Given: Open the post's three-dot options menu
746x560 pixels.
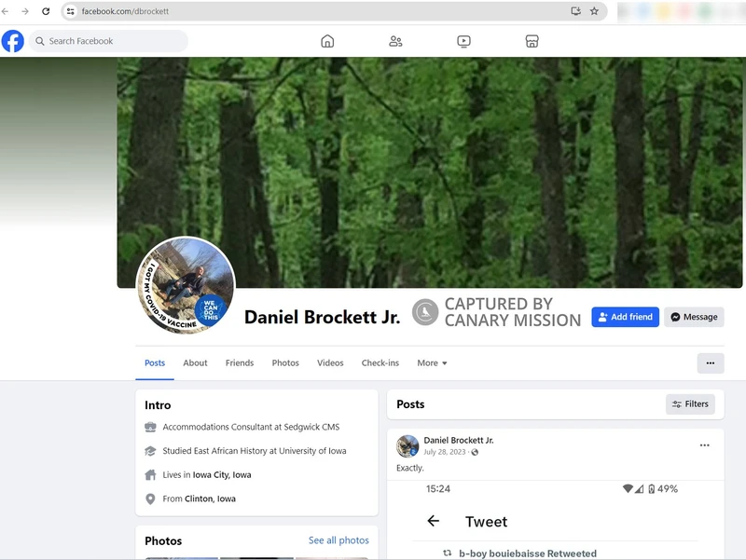Looking at the screenshot, I should [705, 445].
